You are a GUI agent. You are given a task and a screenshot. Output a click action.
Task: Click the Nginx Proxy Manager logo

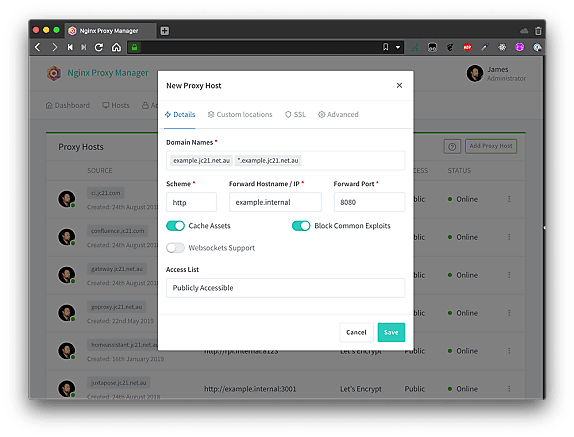(54, 73)
